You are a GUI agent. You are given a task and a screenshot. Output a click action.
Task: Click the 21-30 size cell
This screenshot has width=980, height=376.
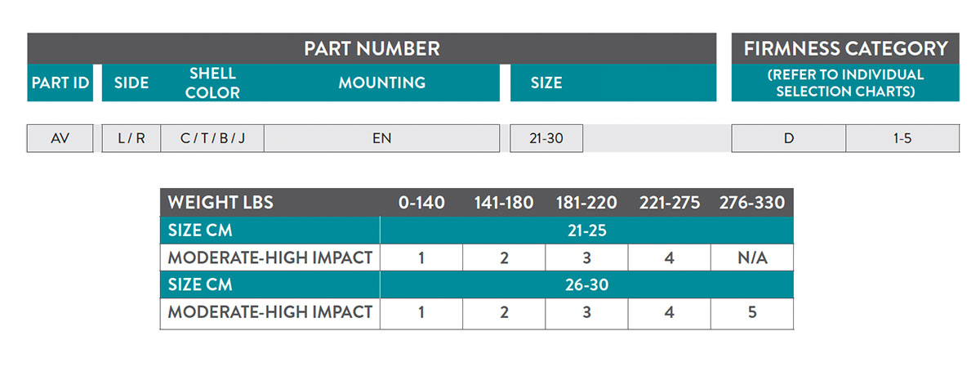[x=546, y=138]
